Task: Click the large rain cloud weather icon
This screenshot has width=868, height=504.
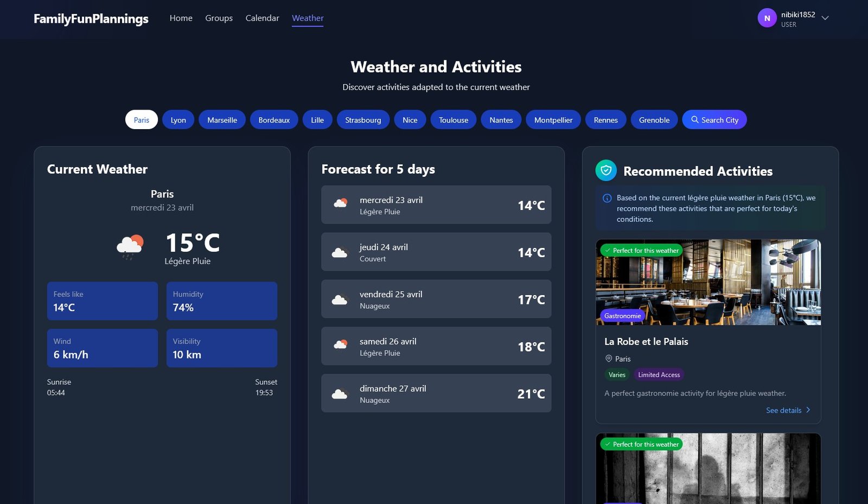Action: pyautogui.click(x=130, y=247)
